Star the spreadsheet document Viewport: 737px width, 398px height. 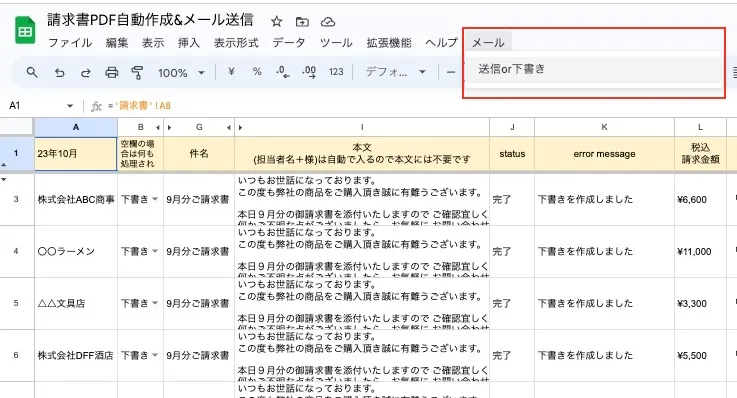pos(276,21)
